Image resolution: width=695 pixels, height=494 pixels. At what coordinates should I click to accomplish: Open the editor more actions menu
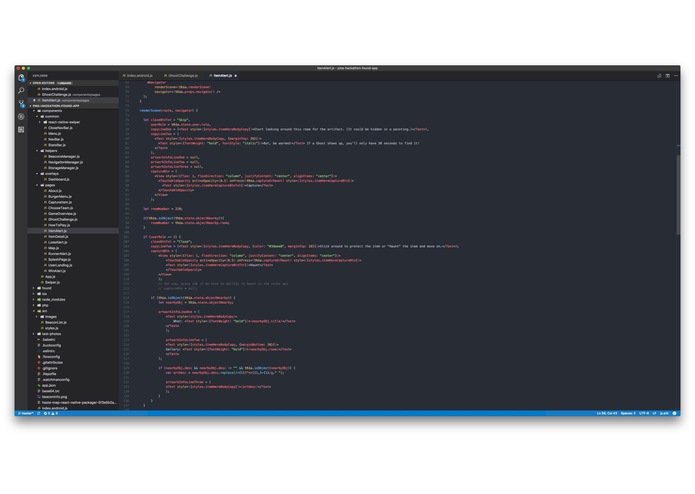click(x=675, y=76)
